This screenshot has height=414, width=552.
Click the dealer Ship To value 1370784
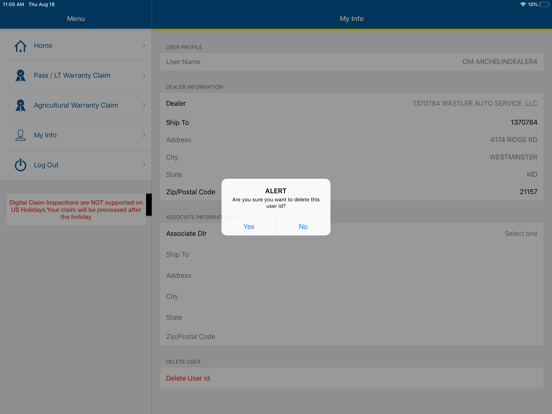(524, 122)
